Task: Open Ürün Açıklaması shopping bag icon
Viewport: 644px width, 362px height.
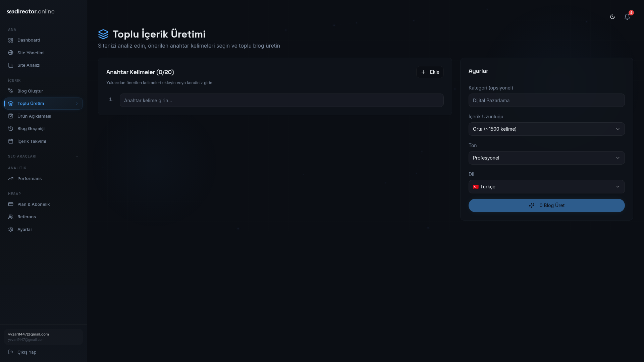Action: click(11, 116)
